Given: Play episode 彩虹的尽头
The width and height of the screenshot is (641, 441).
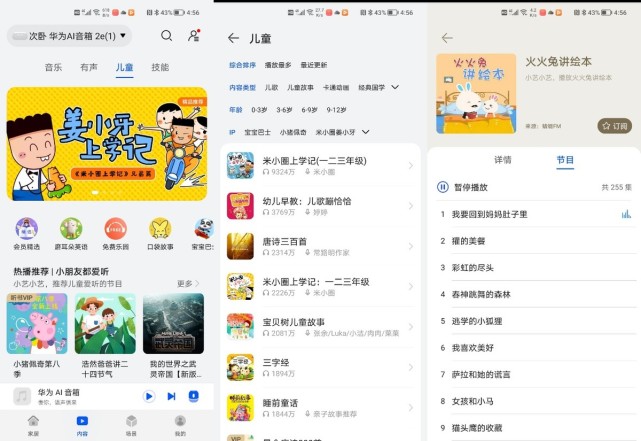Looking at the screenshot, I should click(473, 268).
